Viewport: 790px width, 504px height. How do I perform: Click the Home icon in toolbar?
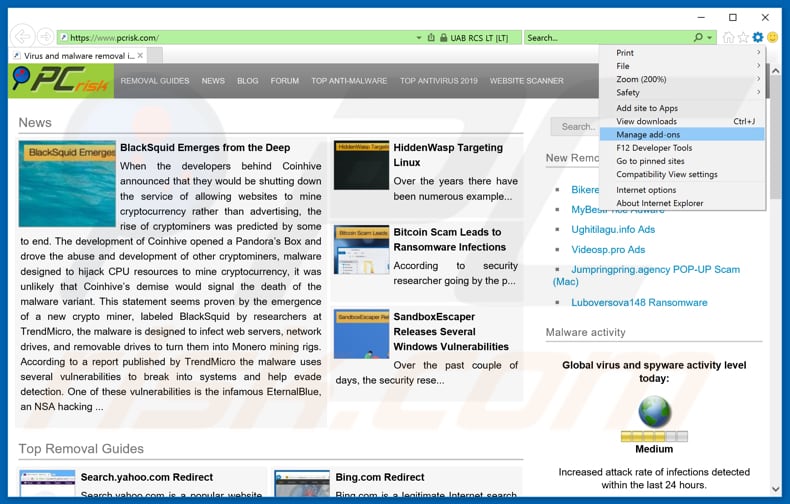click(729, 37)
